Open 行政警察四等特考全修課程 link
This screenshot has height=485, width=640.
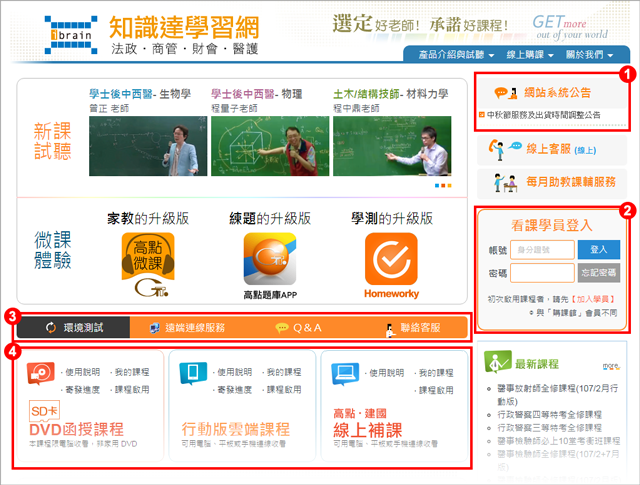coord(549,415)
